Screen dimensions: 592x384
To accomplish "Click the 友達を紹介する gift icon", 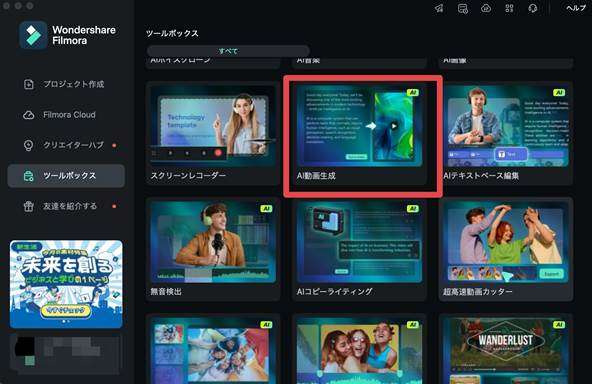I will [x=29, y=206].
